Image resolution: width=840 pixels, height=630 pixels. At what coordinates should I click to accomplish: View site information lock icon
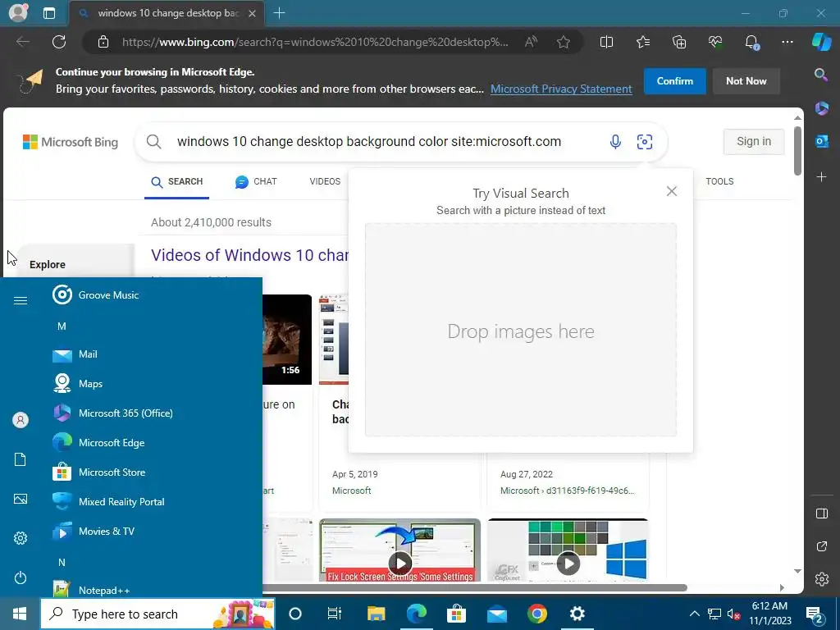point(103,42)
